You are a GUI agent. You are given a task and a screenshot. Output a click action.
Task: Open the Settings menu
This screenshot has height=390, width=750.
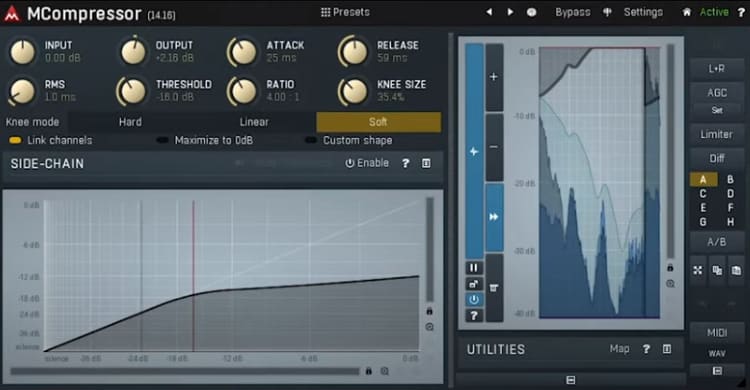(x=643, y=12)
